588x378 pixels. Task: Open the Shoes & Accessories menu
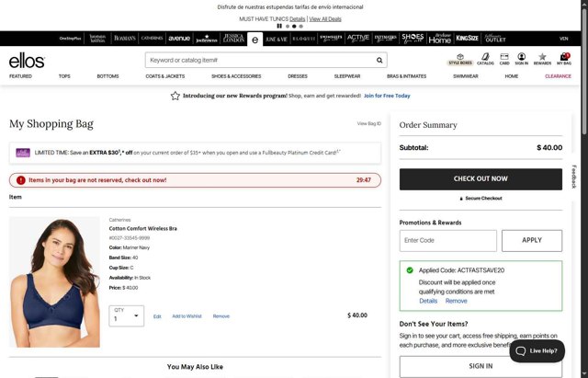(x=236, y=76)
